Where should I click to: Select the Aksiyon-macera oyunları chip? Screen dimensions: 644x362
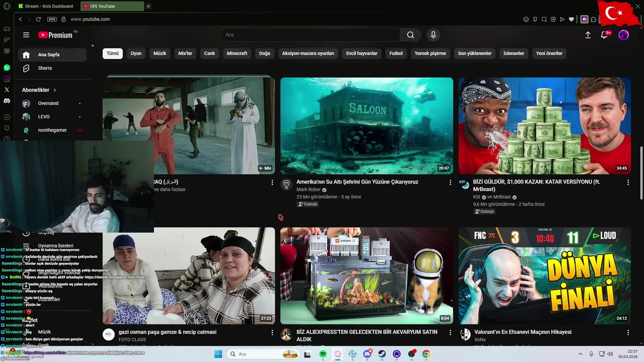308,53
